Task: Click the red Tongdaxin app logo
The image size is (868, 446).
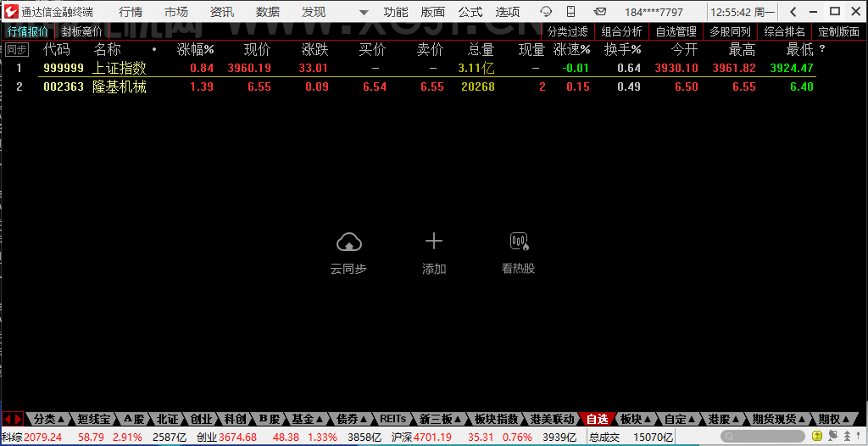Action: coord(10,11)
